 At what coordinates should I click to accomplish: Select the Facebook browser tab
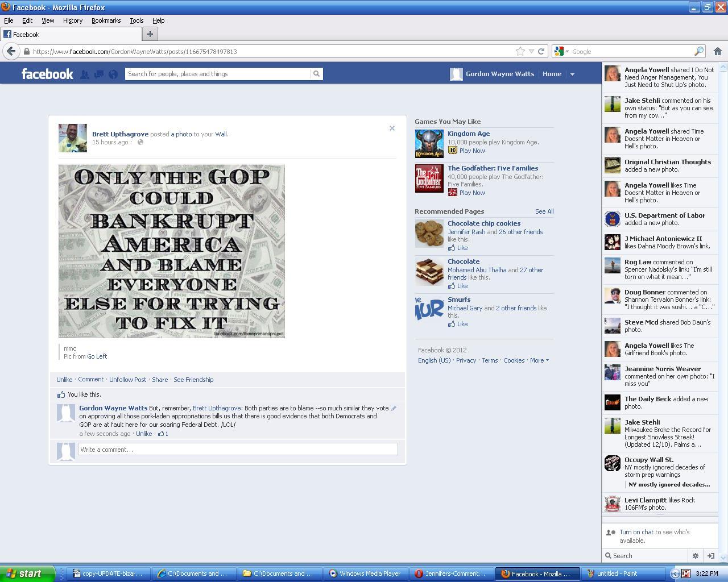coord(70,34)
